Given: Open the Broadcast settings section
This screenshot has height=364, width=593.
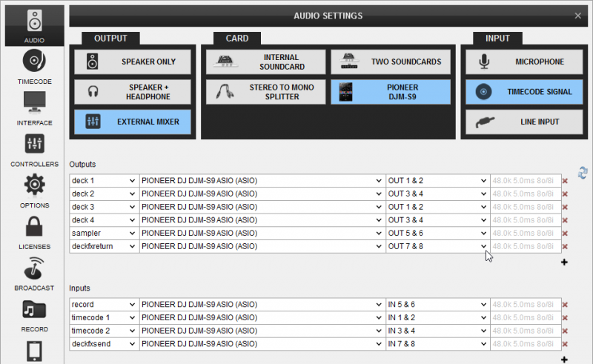Looking at the screenshot, I should (x=34, y=272).
